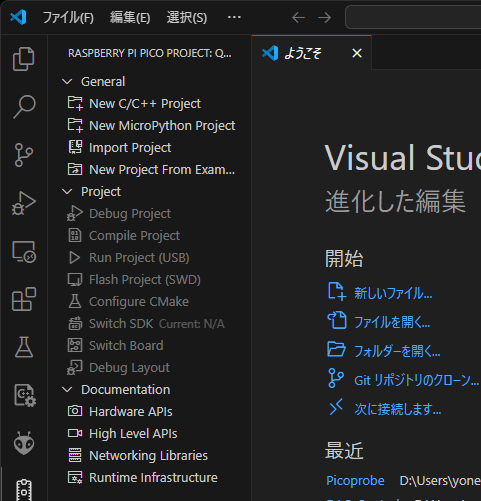Open the Remote Explorer view

(24, 252)
